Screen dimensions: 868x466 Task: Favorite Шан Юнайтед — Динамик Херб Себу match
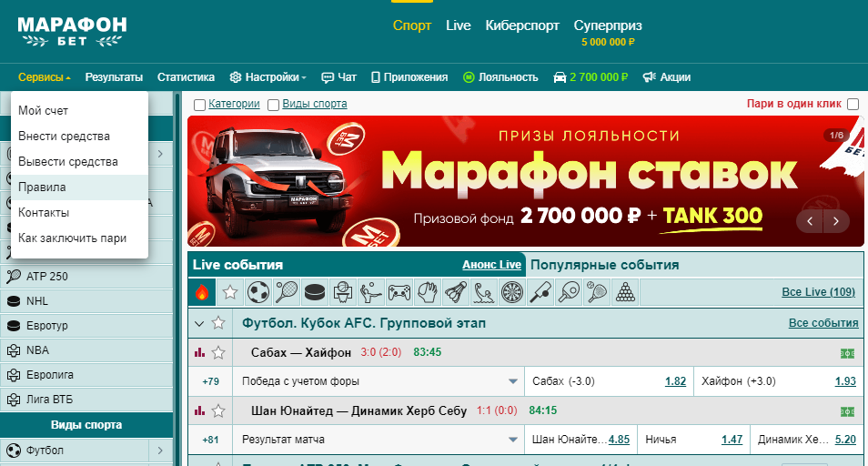click(218, 410)
